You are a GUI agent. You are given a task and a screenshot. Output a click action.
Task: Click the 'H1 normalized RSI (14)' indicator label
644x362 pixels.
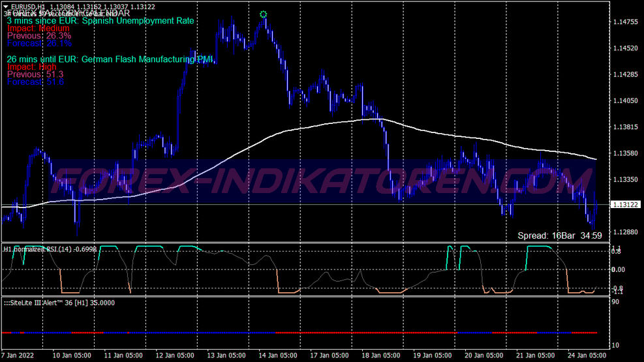click(x=50, y=249)
